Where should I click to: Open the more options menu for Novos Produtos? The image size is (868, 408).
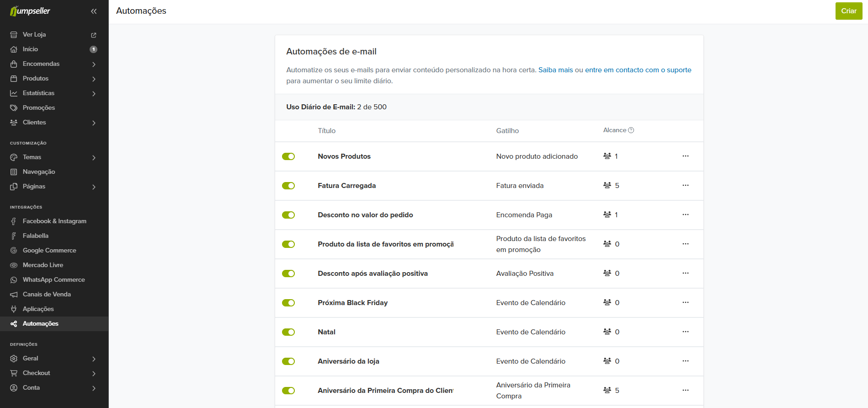[x=685, y=156]
